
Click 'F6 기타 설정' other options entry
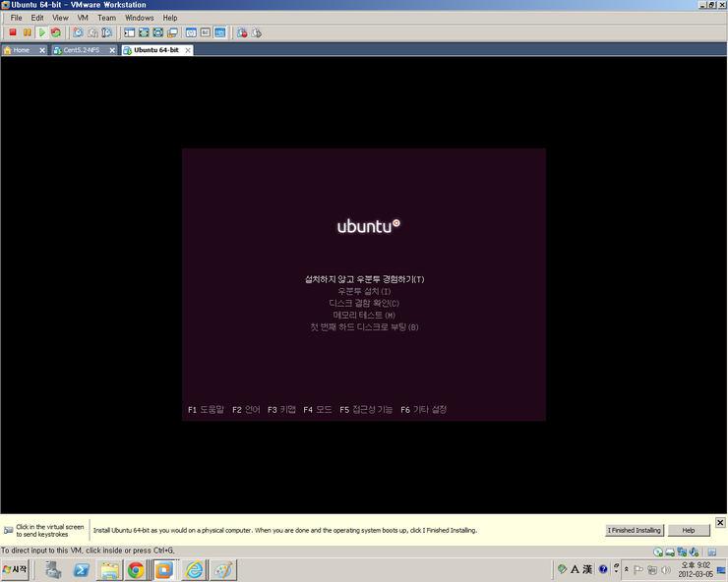[x=423, y=409]
